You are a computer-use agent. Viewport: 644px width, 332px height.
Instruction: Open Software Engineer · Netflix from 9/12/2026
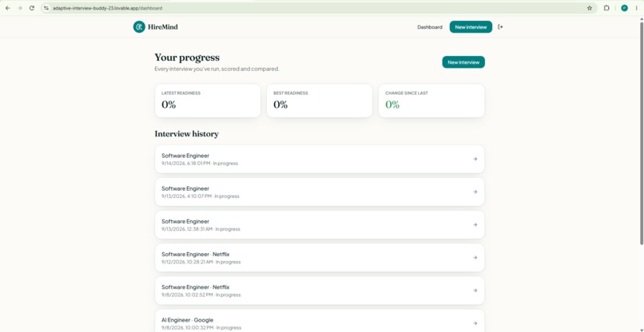(x=320, y=258)
